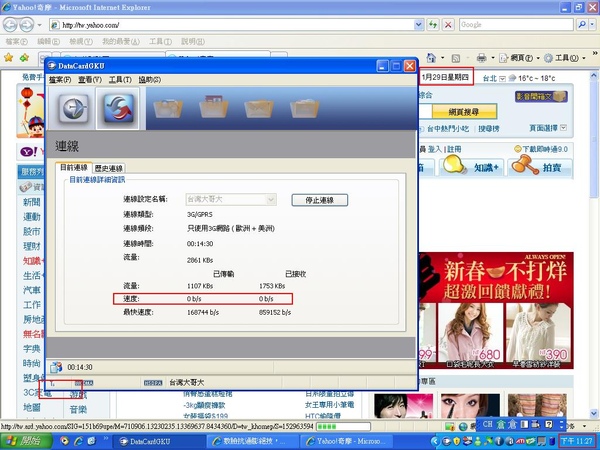Open the DataCardGKU 檔案(F) menu
The image size is (600, 450).
(x=60, y=80)
